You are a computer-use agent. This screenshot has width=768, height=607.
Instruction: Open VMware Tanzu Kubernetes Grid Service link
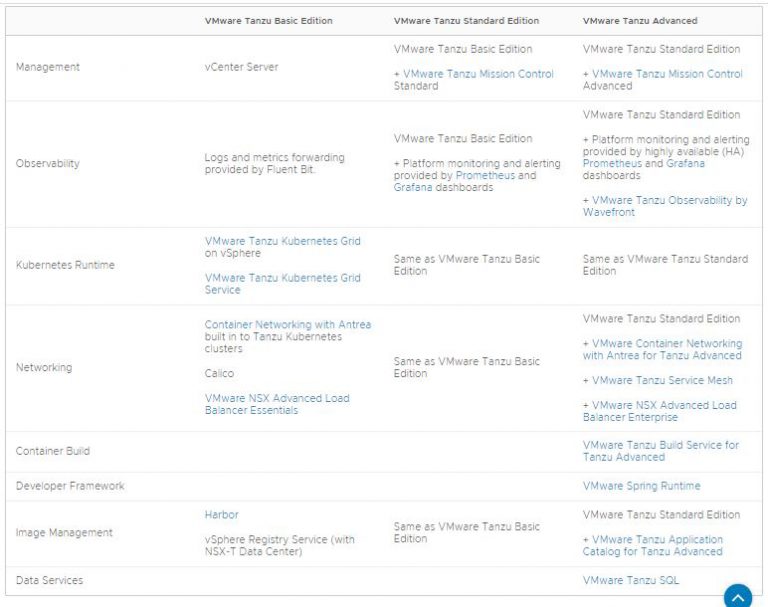(x=282, y=284)
